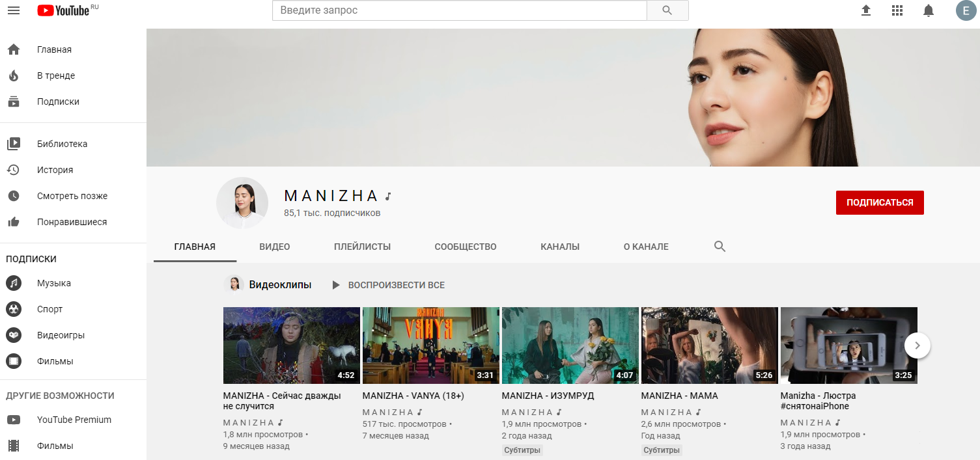
Task: Click the channel banner image
Action: pos(563,98)
